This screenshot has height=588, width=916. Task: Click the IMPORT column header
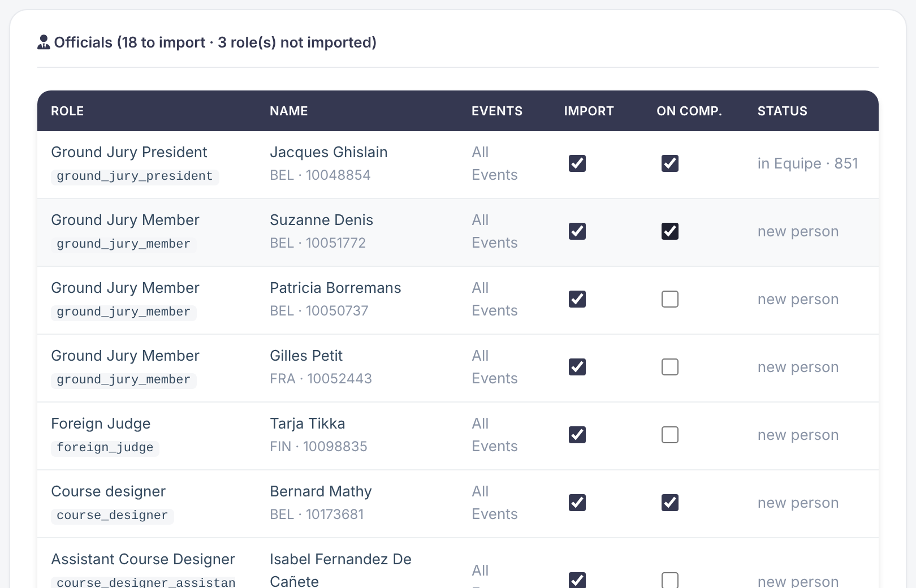[589, 111]
